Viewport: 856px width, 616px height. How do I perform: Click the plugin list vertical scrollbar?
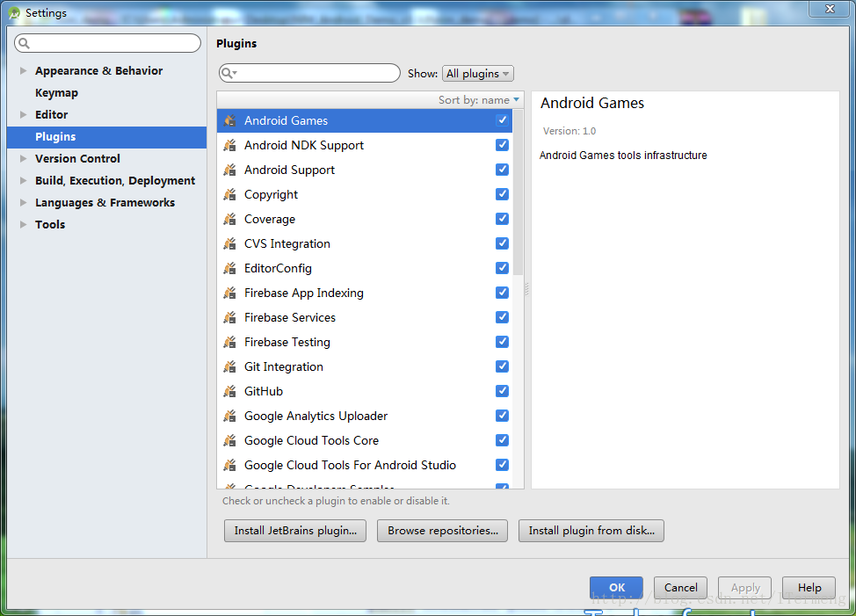[518, 192]
